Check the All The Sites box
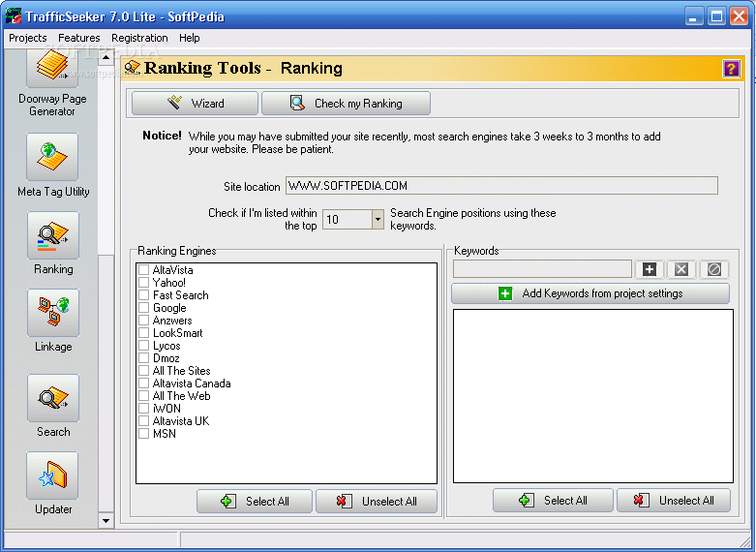This screenshot has height=552, width=756. click(x=143, y=370)
